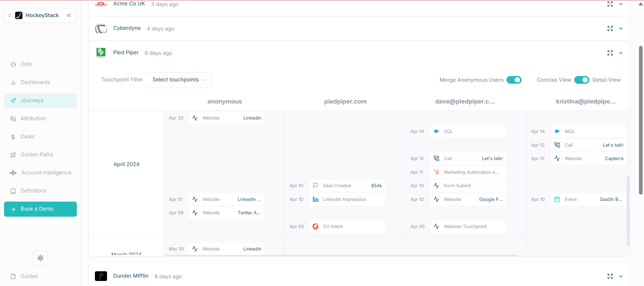
Task: Open the Select touchpoints dropdown
Action: [178, 80]
